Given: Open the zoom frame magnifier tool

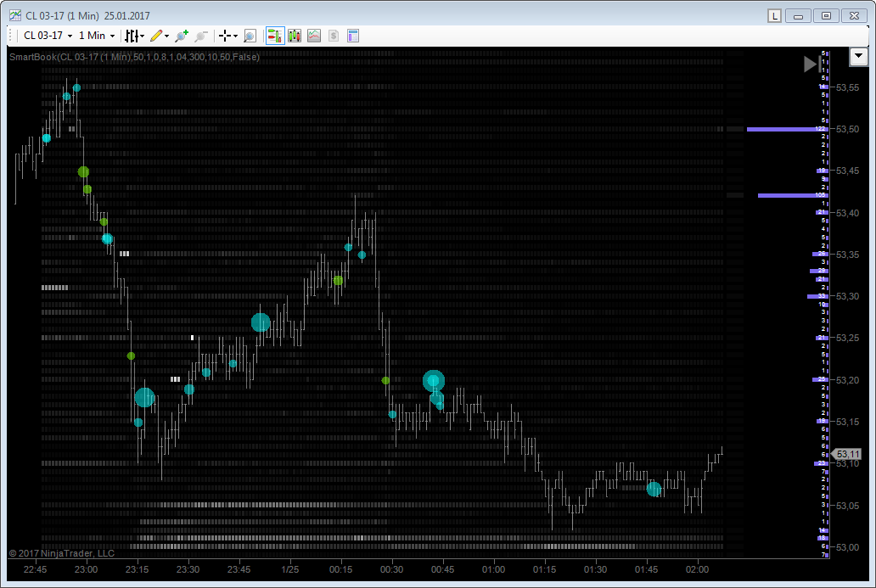Looking at the screenshot, I should click(x=250, y=36).
